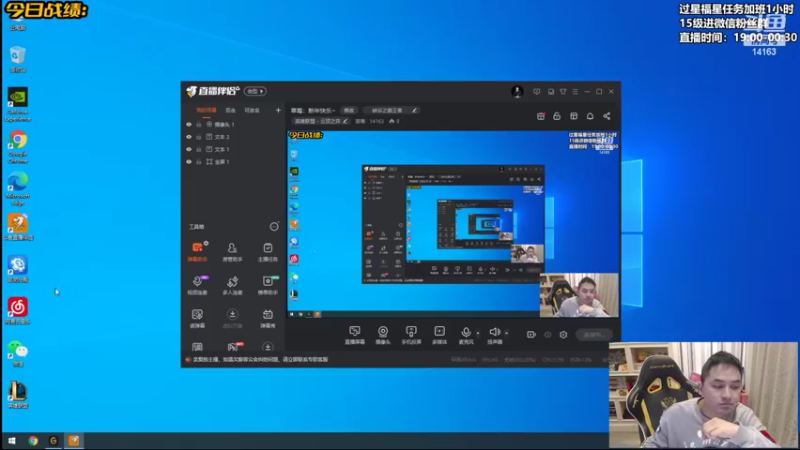The height and width of the screenshot is (450, 800).
Task: Open the inbox icon in title bar
Action: tap(551, 92)
